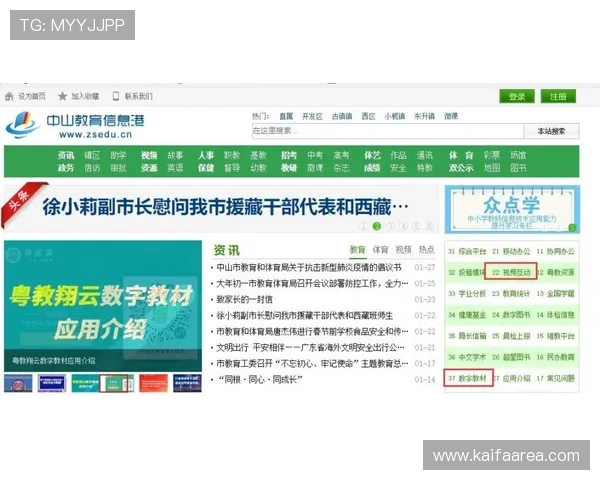Click the green 登录 button
Screen dimensions: 600x480
pyautogui.click(x=517, y=96)
